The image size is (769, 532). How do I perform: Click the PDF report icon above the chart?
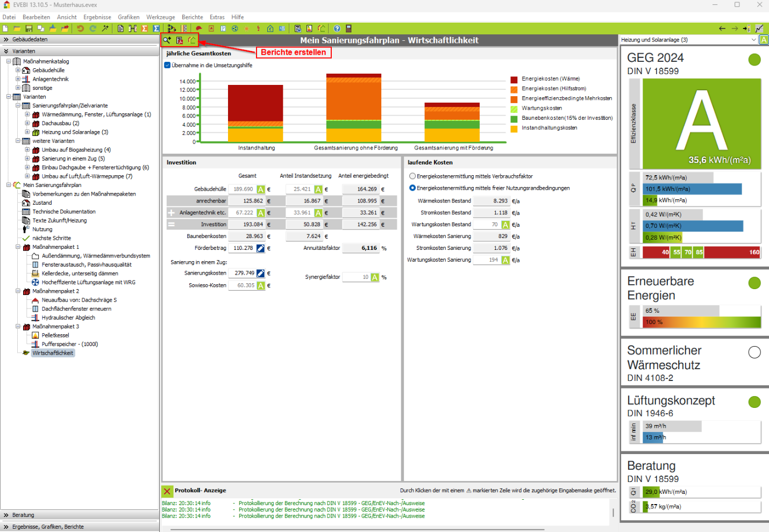[x=180, y=40]
